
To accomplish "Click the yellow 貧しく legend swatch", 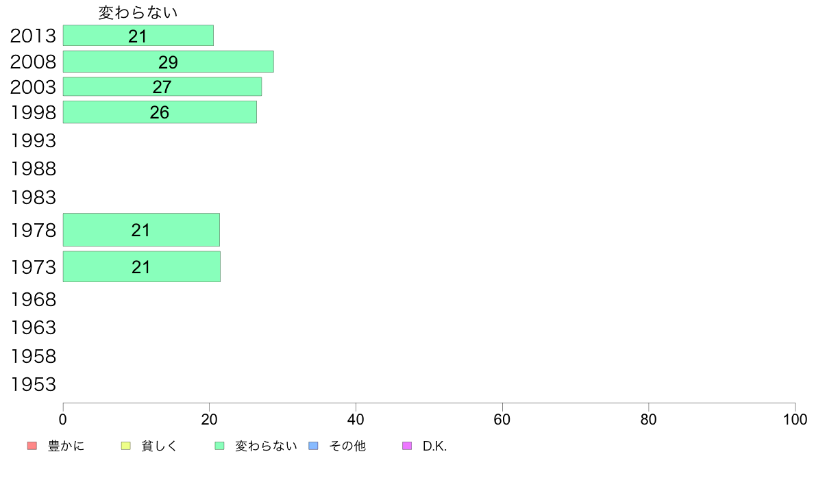I will (125, 446).
